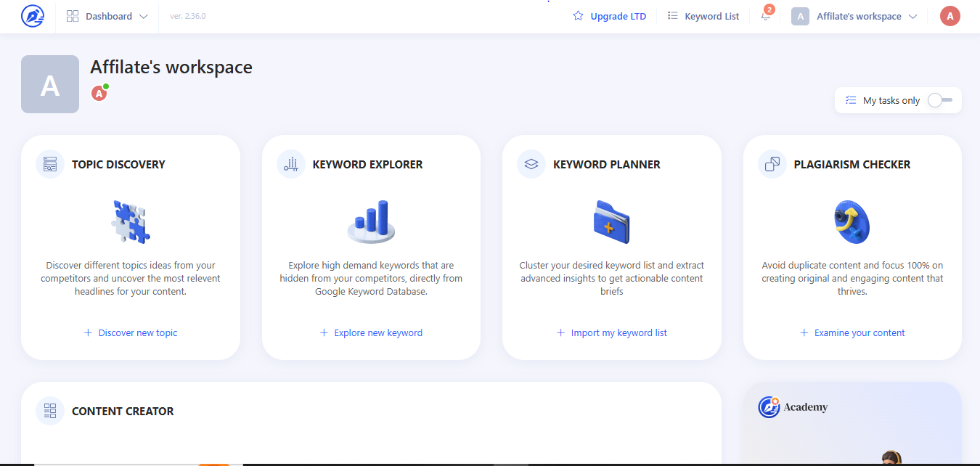Click the CONTENT CREATOR section title
This screenshot has width=980, height=466.
tap(123, 411)
